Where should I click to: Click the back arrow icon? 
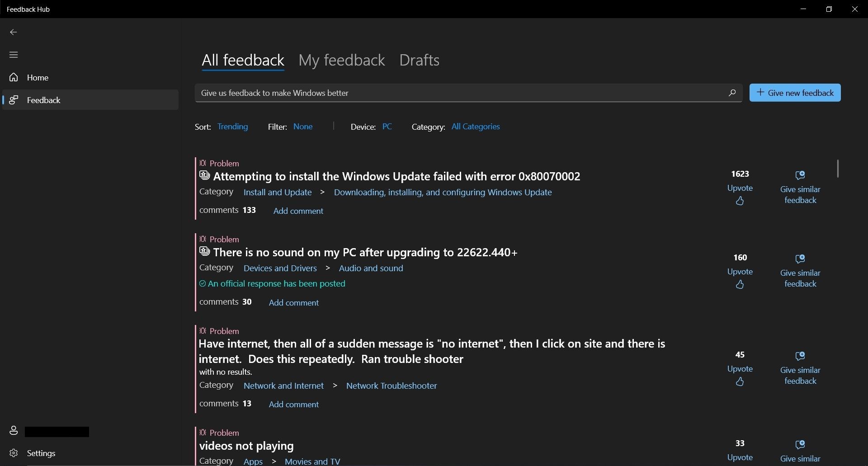click(14, 32)
